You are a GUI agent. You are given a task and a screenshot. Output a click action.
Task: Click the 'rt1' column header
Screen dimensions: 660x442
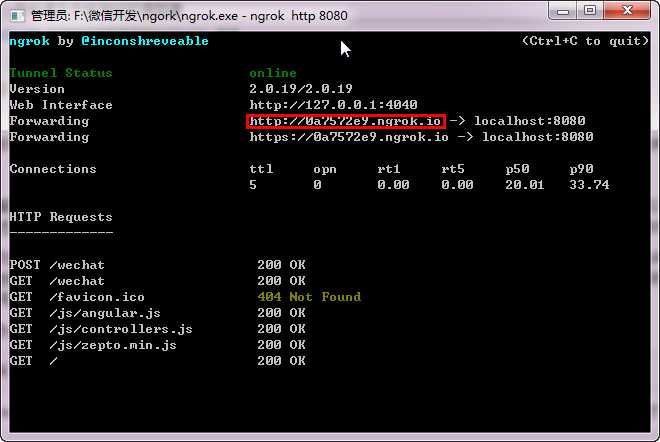[389, 169]
